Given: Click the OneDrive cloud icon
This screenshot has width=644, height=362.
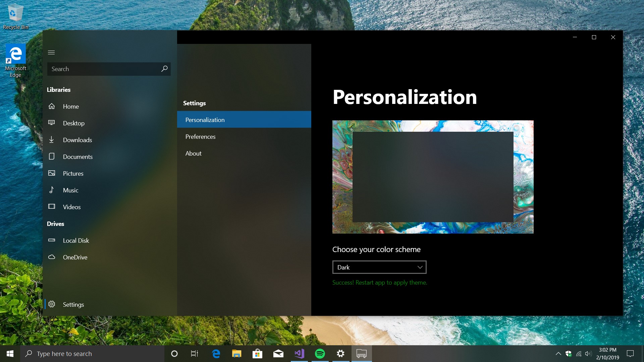Looking at the screenshot, I should click(x=52, y=257).
